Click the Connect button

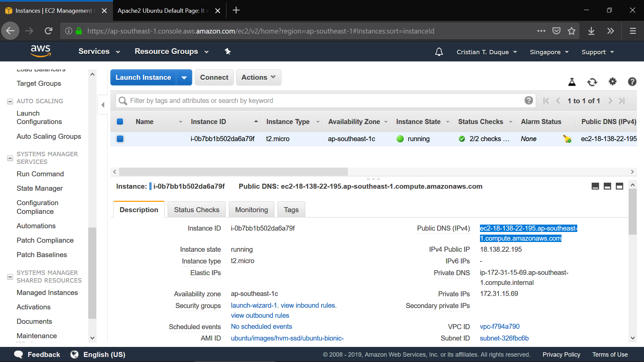pyautogui.click(x=214, y=77)
